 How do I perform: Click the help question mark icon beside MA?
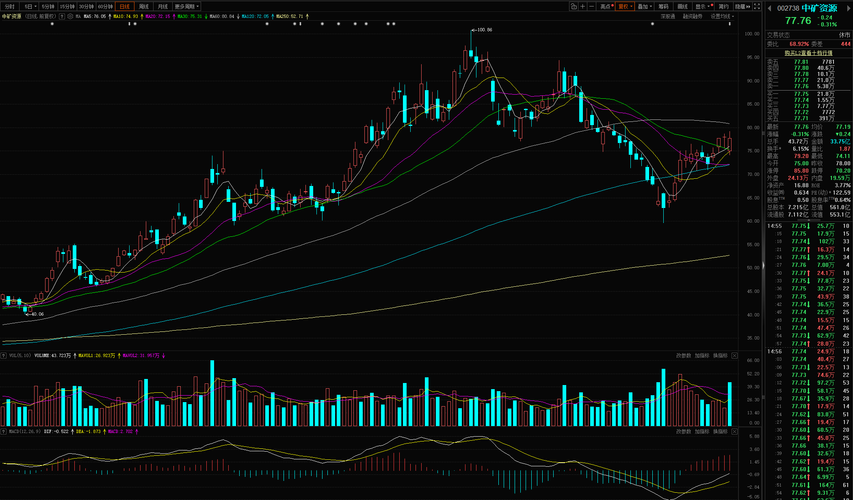[x=61, y=16]
